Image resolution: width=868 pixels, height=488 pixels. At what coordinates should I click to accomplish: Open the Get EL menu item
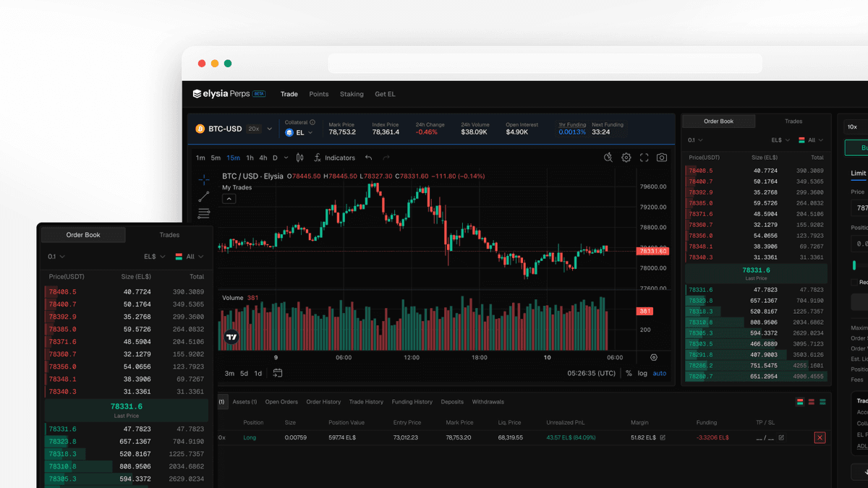[x=385, y=94]
